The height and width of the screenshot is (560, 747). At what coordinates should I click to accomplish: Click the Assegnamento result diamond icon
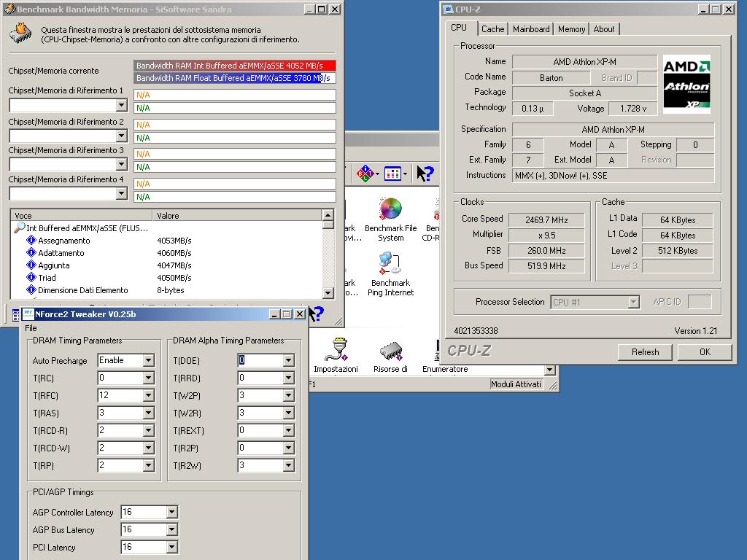(31, 240)
